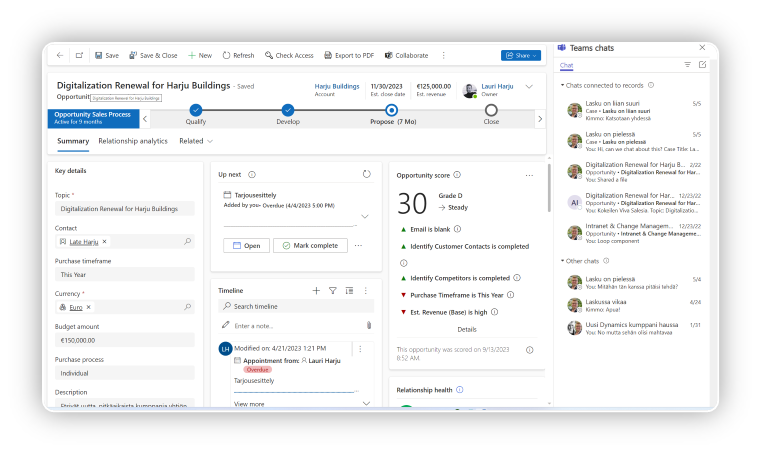Image resolution: width=761 pixels, height=454 pixels.
Task: Open the timeline filter icon
Action: coord(333,290)
